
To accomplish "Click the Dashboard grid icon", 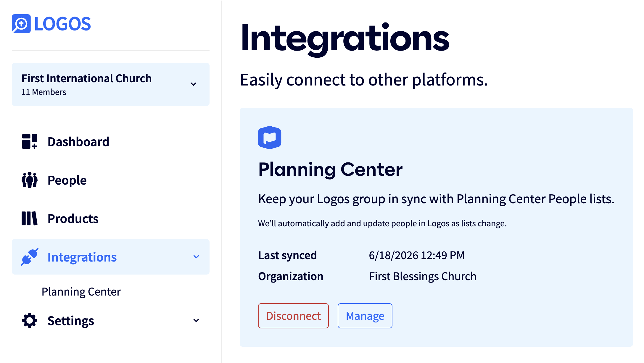I will [30, 141].
